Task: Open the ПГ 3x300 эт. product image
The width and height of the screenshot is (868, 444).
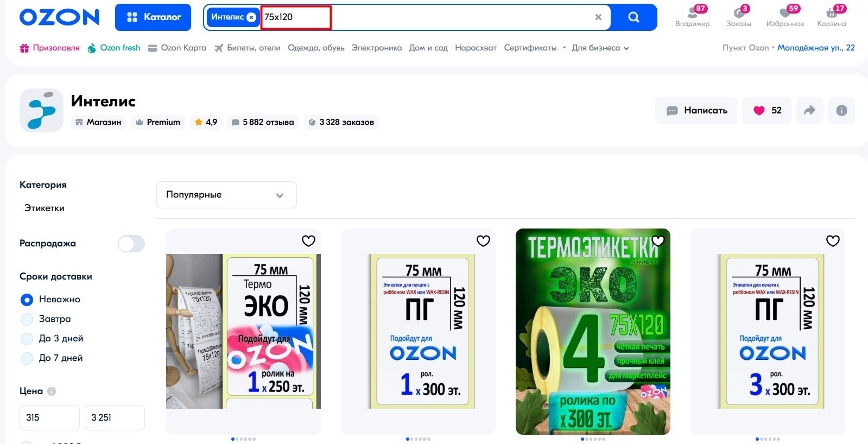Action: click(x=768, y=331)
